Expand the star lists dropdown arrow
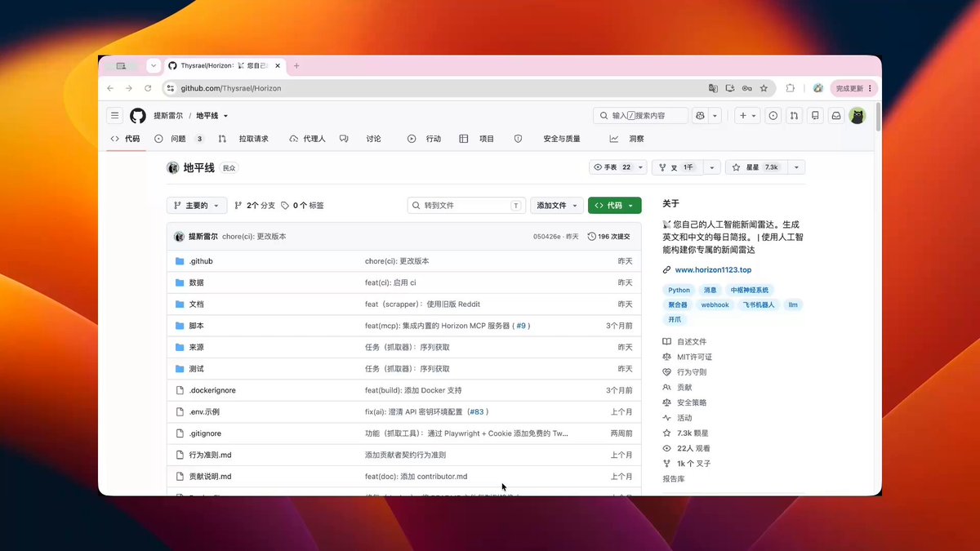The height and width of the screenshot is (551, 980). (796, 167)
